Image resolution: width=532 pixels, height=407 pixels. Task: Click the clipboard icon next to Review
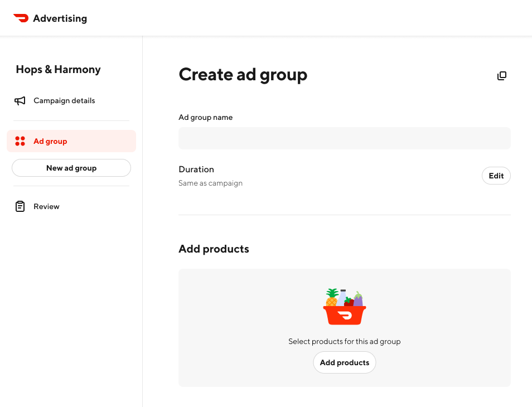20,206
